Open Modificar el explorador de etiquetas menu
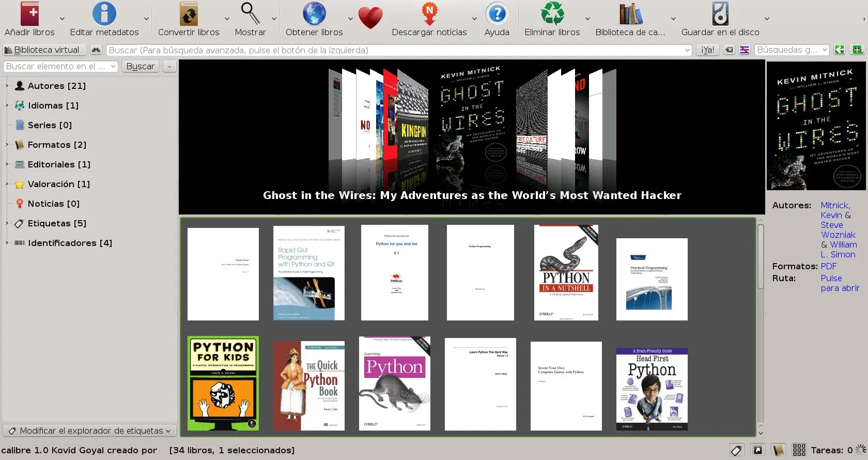Screen dimensions: 868x460 pyautogui.click(x=89, y=431)
